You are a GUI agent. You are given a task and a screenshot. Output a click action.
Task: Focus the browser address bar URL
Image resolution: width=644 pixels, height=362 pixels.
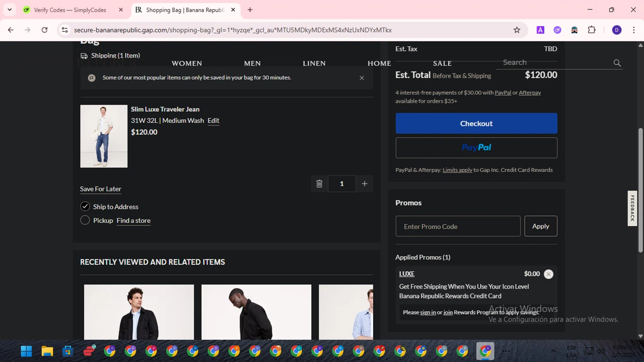tap(233, 30)
